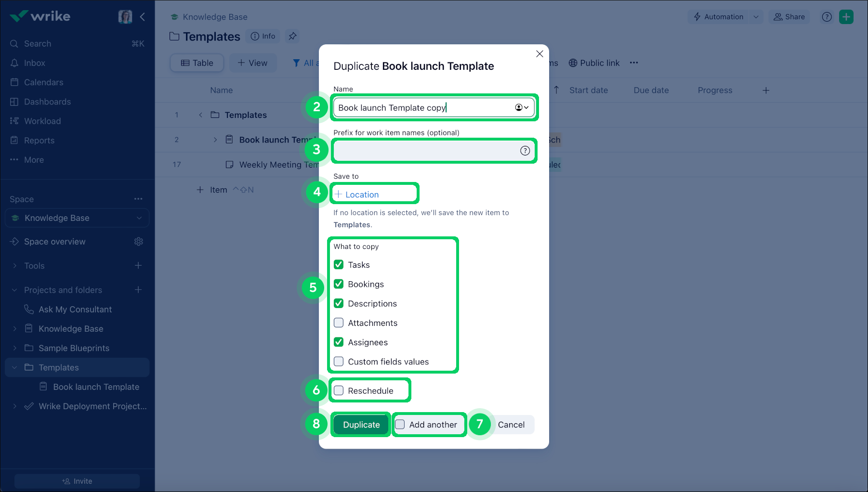Click the Inbox bell icon
The width and height of the screenshot is (868, 492).
[14, 63]
